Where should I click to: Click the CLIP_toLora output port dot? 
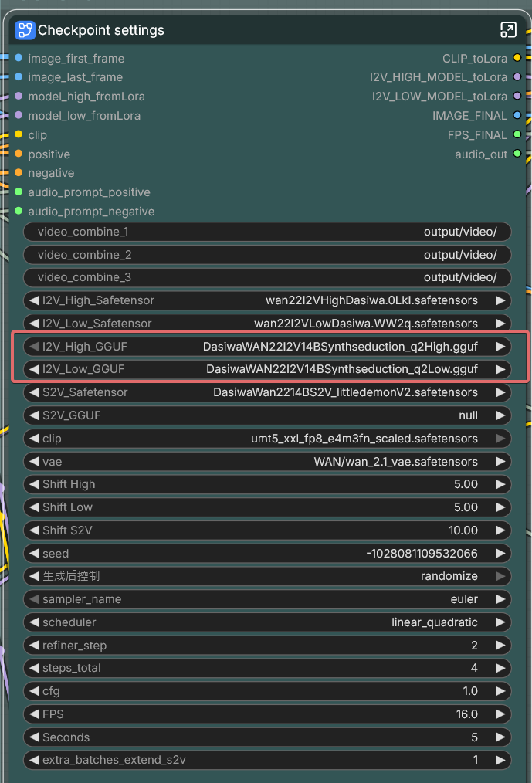point(517,58)
